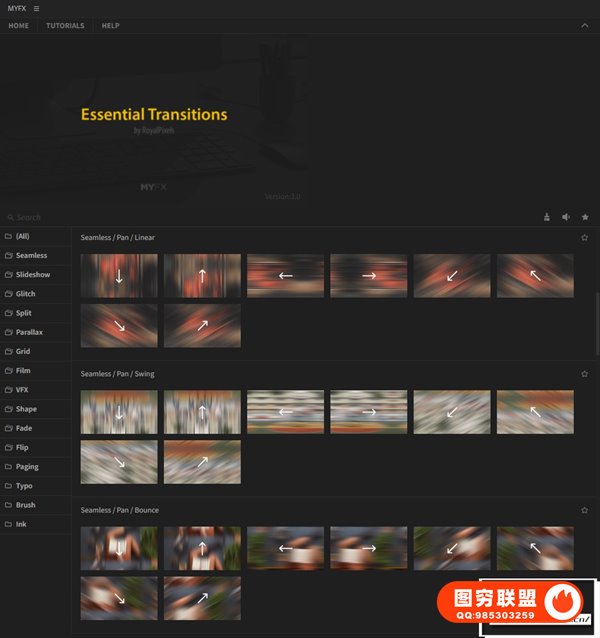This screenshot has height=638, width=600.
Task: Select the (All) category folder
Action: 22,237
